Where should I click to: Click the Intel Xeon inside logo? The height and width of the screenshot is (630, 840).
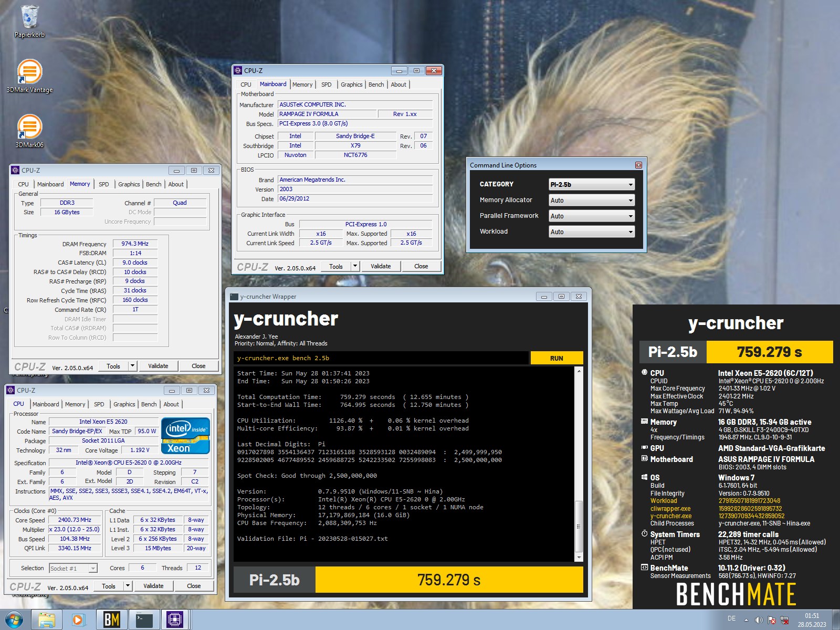(186, 436)
